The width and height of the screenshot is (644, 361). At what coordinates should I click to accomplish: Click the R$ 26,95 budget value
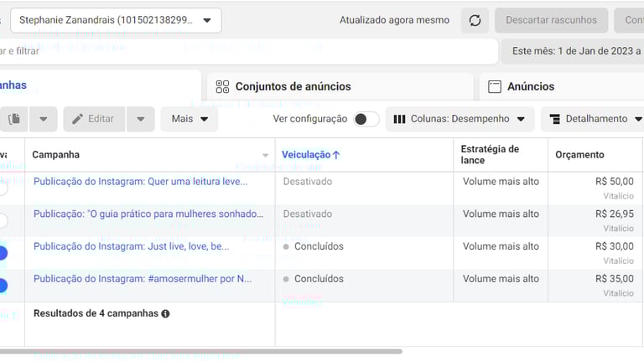click(x=615, y=214)
